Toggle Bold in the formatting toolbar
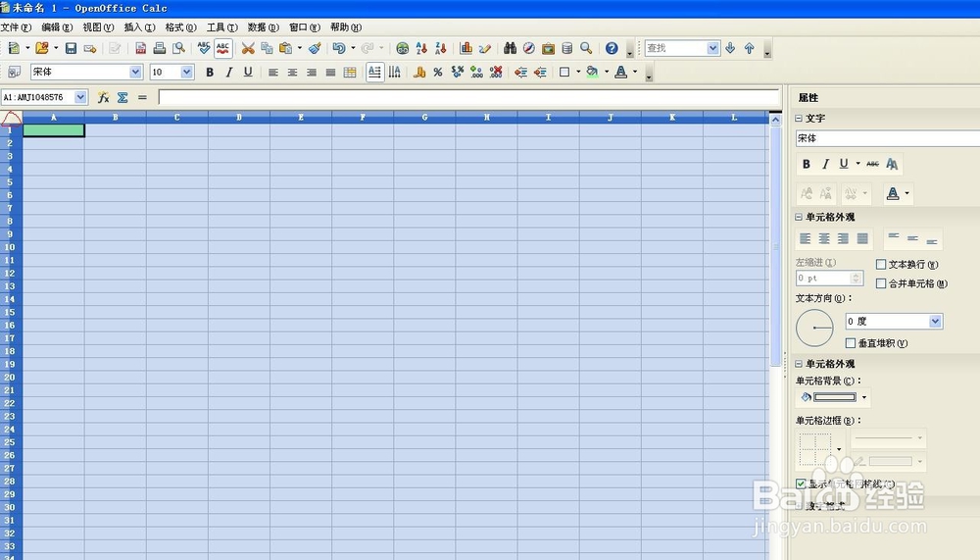The width and height of the screenshot is (980, 560). point(210,72)
